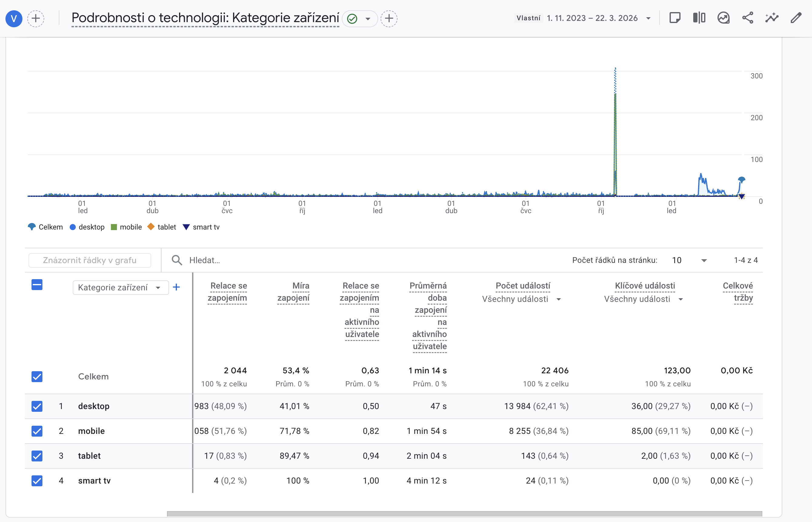812x522 pixels.
Task: Click the Znázornit řádky v grafu button
Action: point(90,260)
